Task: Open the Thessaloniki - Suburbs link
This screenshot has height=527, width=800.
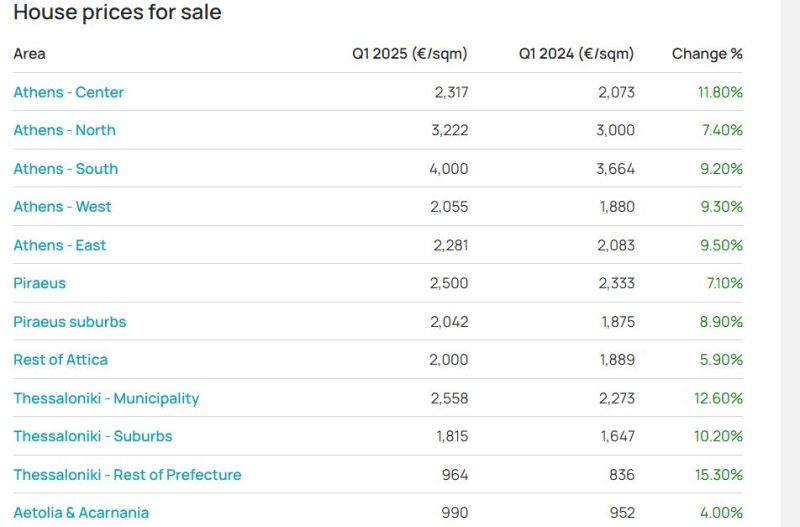Action: coord(92,436)
